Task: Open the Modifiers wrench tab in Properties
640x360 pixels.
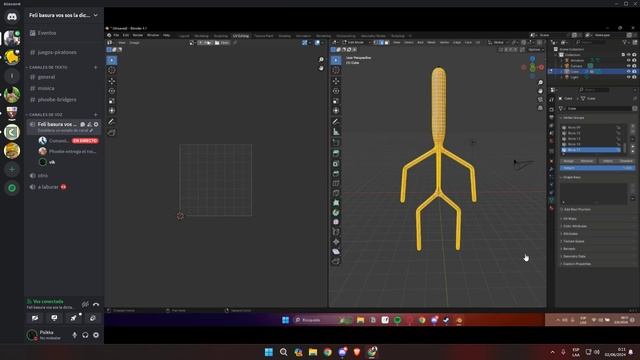Action: 551,169
